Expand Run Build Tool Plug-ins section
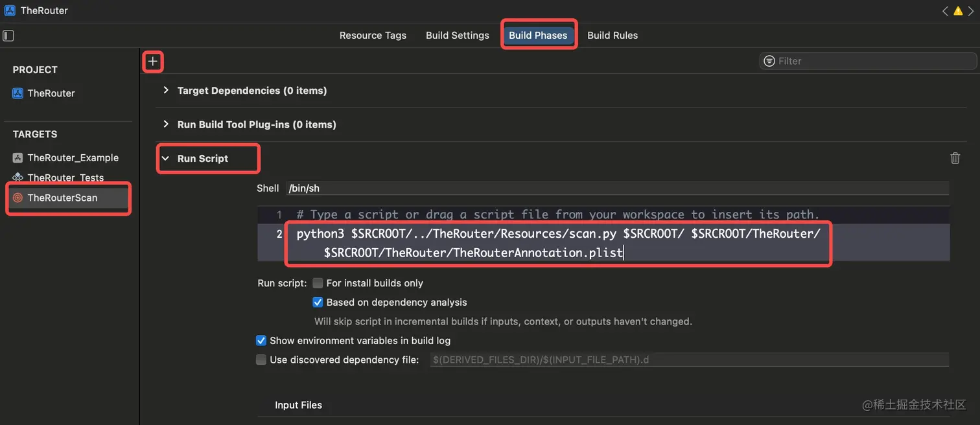 pos(165,124)
